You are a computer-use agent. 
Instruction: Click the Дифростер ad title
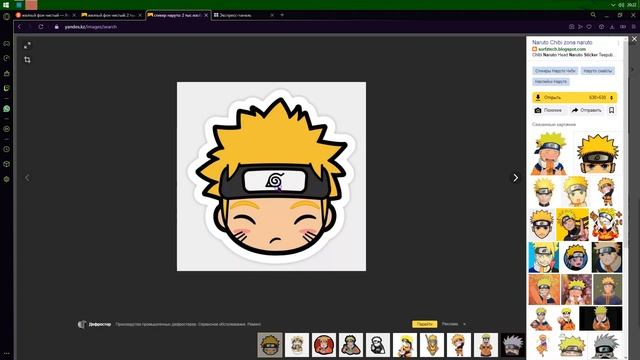(x=100, y=324)
